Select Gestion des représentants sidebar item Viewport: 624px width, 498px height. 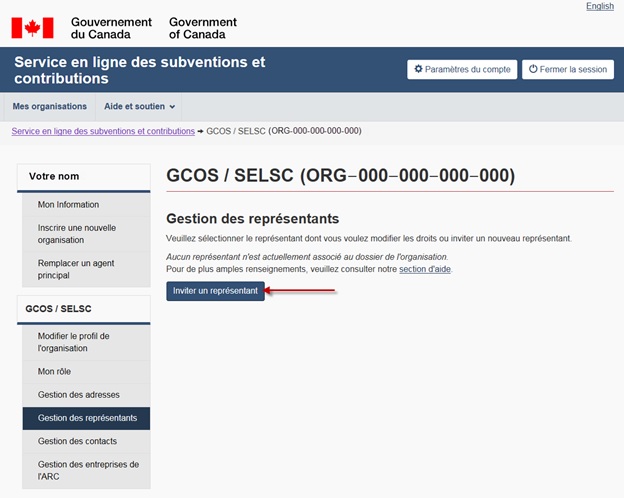pos(87,418)
